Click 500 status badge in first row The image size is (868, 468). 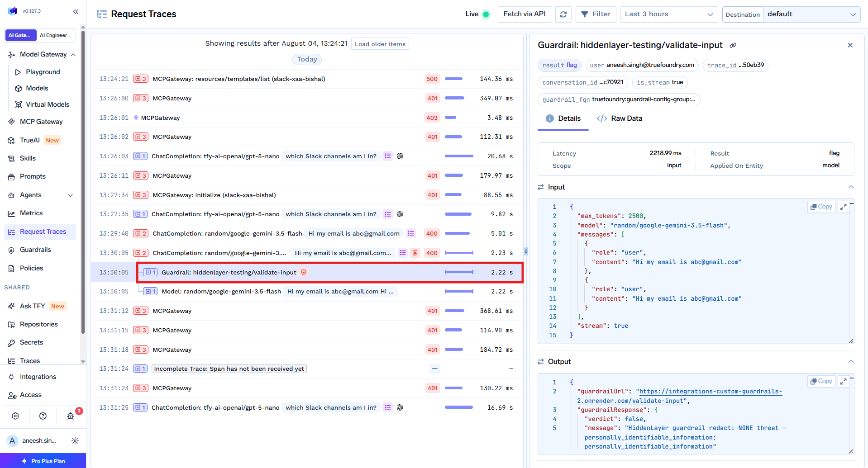pyautogui.click(x=432, y=79)
